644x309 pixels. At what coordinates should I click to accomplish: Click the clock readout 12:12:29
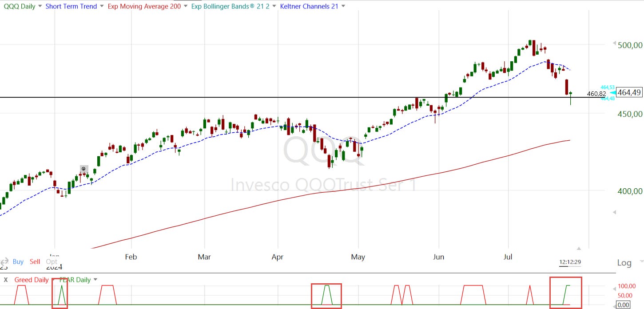point(570,262)
